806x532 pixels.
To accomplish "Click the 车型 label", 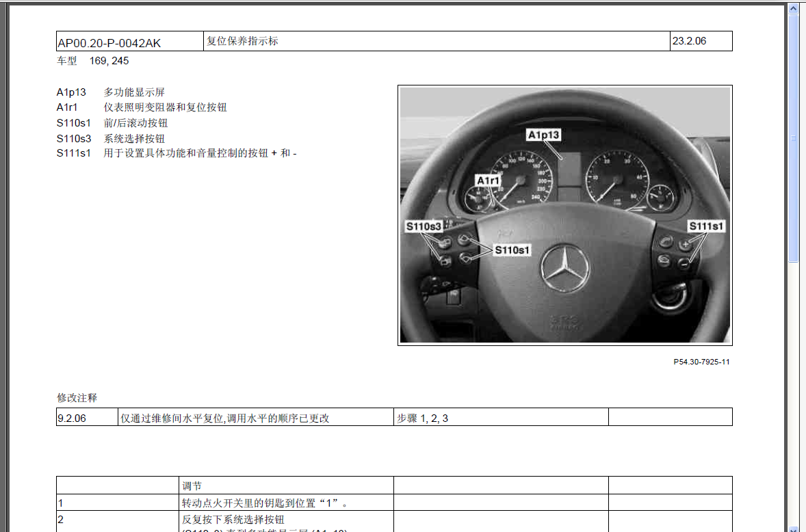I will click(67, 61).
